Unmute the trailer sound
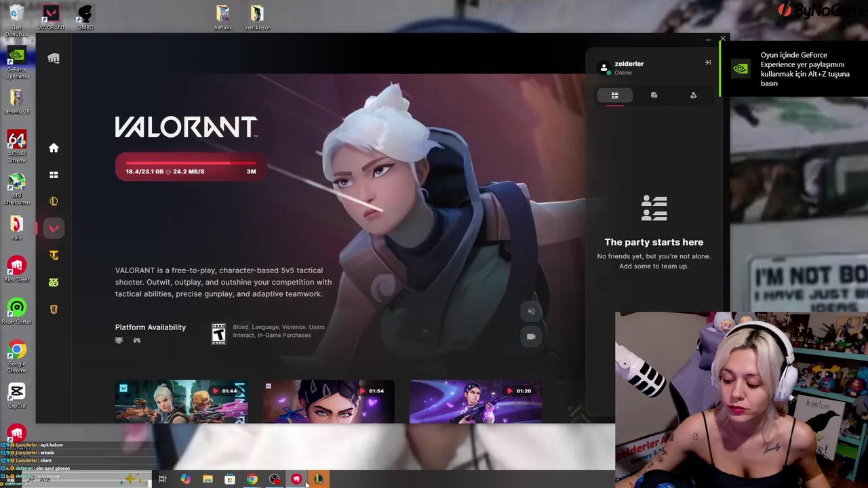The width and height of the screenshot is (868, 488). pyautogui.click(x=532, y=311)
